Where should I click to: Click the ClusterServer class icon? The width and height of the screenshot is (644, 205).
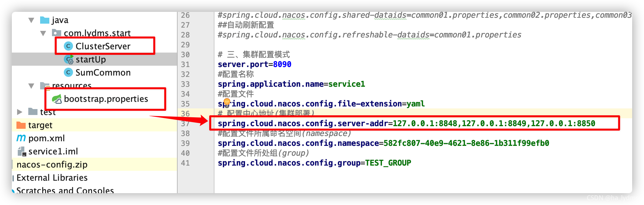68,46
